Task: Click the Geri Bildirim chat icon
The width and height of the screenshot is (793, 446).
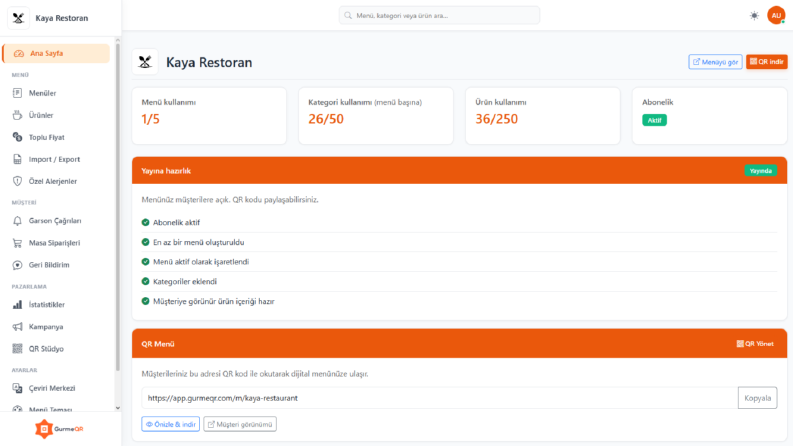Action: click(17, 265)
